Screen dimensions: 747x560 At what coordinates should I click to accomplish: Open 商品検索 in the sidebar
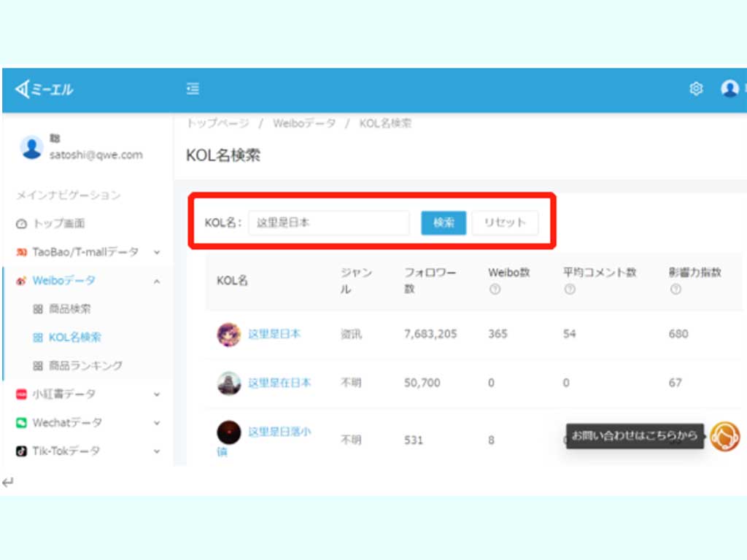point(69,309)
